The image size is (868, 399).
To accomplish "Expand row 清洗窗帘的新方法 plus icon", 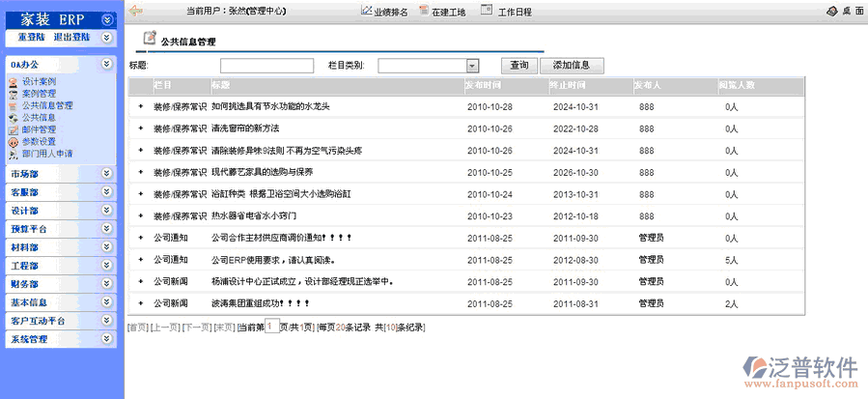I will pos(141,128).
